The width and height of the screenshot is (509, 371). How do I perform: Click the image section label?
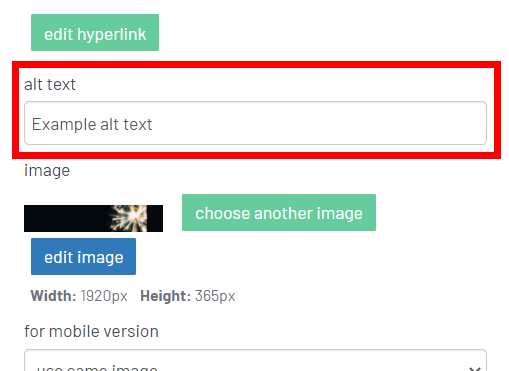(47, 171)
